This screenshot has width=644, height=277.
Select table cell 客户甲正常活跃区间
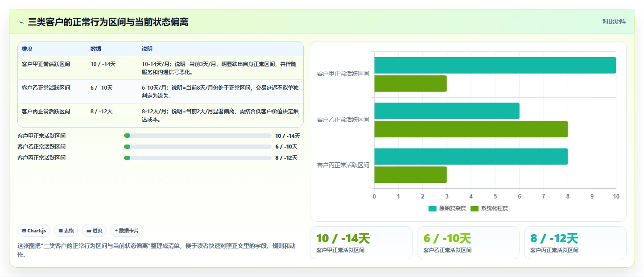[46, 64]
